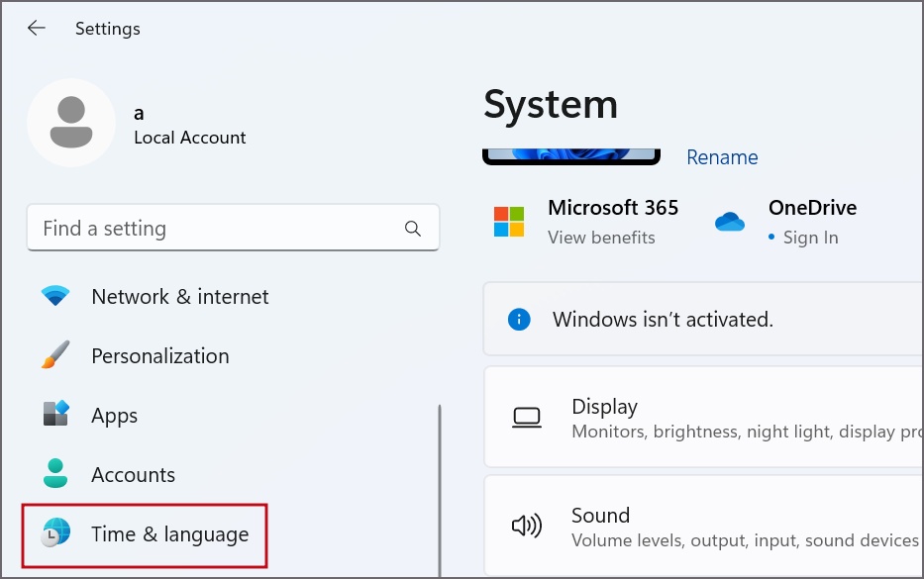Click the System page heading
This screenshot has height=579, width=924.
[551, 105]
